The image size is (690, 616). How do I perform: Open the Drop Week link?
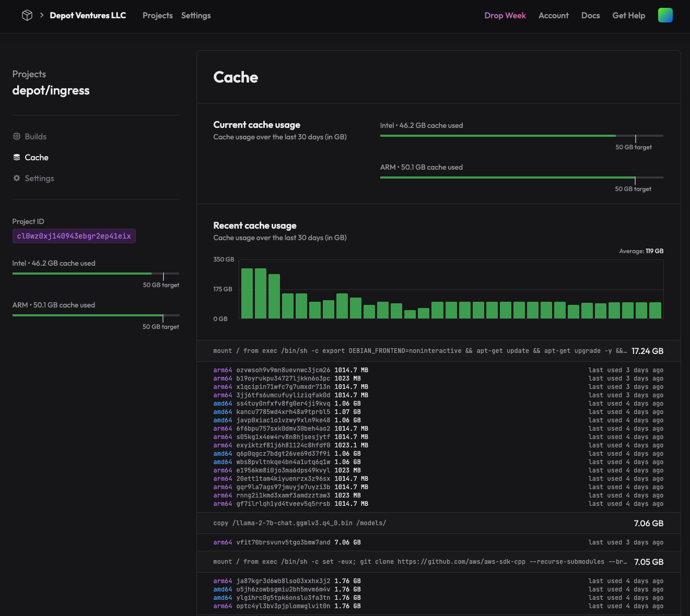coord(505,16)
